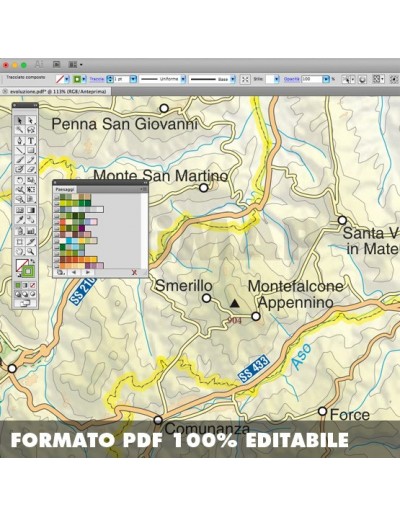Select the Zoom magnifier tool
400x517 pixels.
coord(31,251)
